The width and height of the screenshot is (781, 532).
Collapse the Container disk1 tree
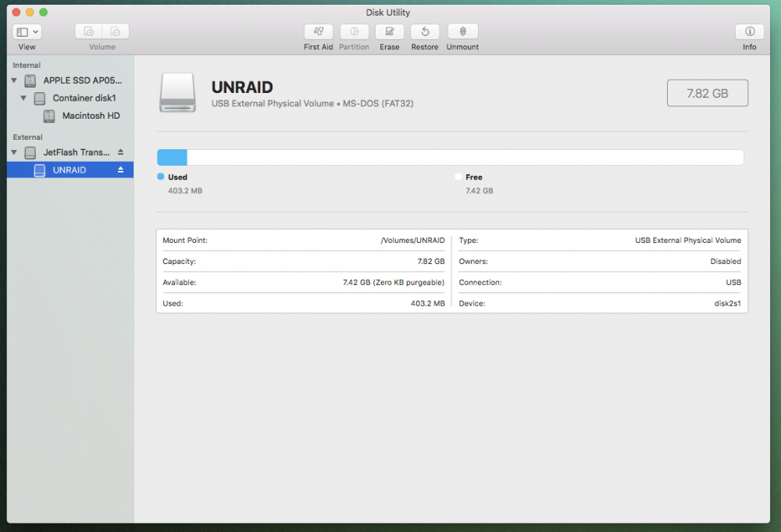23,98
